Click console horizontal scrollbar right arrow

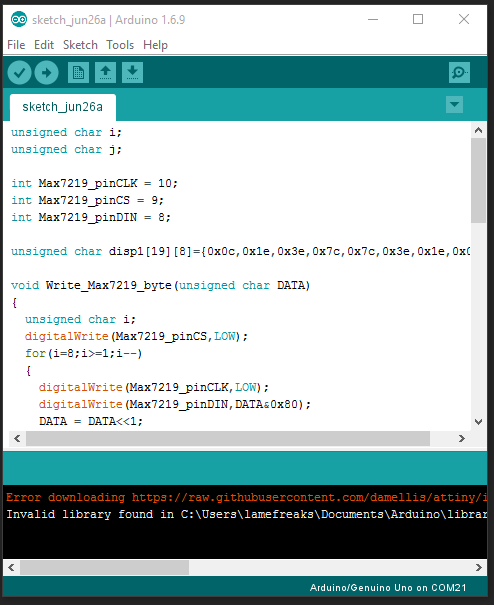point(479,568)
